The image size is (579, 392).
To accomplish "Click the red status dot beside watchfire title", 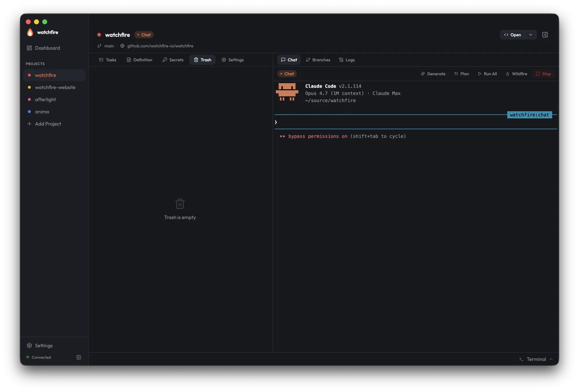I will 99,35.
